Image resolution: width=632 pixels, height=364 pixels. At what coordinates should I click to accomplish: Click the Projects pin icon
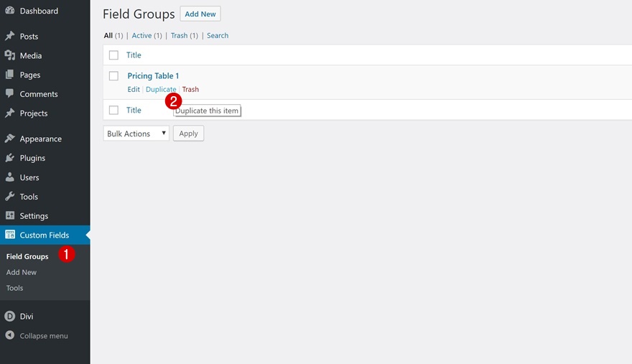click(9, 113)
